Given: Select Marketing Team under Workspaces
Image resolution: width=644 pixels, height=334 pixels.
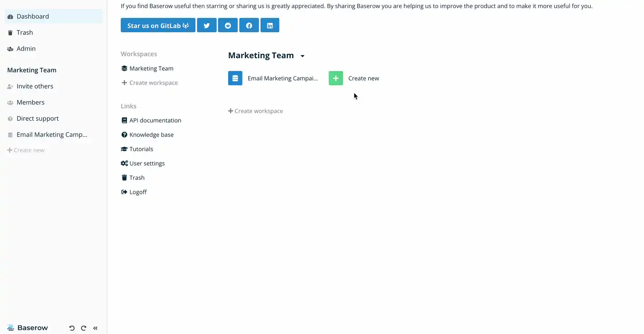Looking at the screenshot, I should [151, 68].
